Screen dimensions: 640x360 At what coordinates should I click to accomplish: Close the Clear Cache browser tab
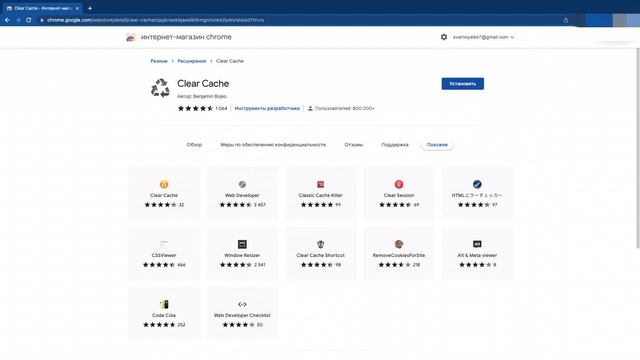pos(77,8)
